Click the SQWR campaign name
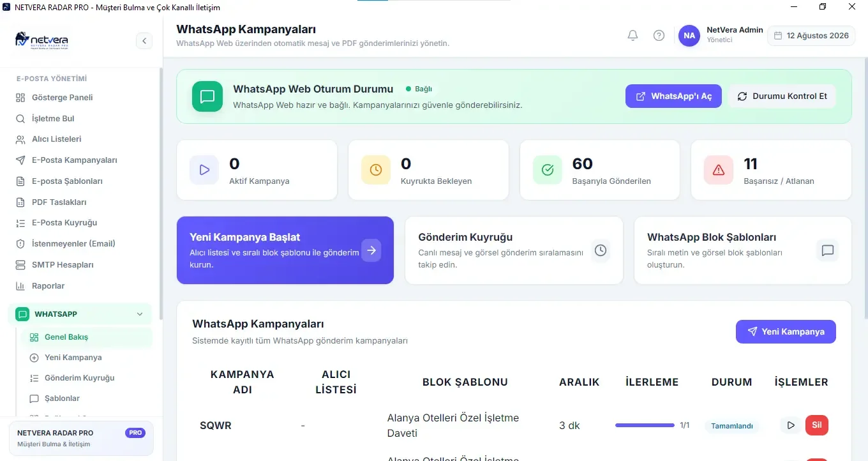 click(x=216, y=426)
